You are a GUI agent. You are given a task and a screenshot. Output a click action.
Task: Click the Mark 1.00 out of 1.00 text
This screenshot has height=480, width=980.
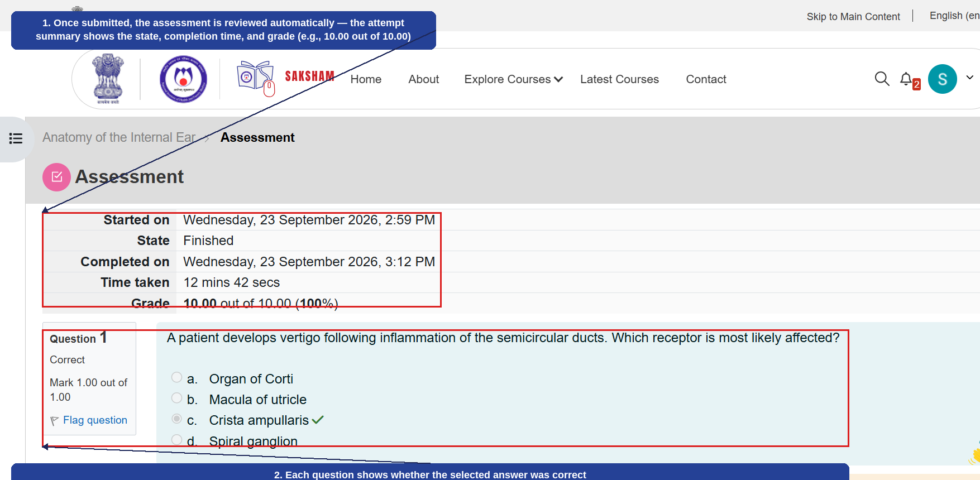pos(88,390)
